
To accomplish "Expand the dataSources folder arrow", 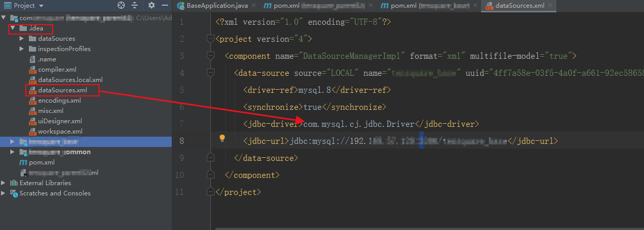I will (22, 39).
